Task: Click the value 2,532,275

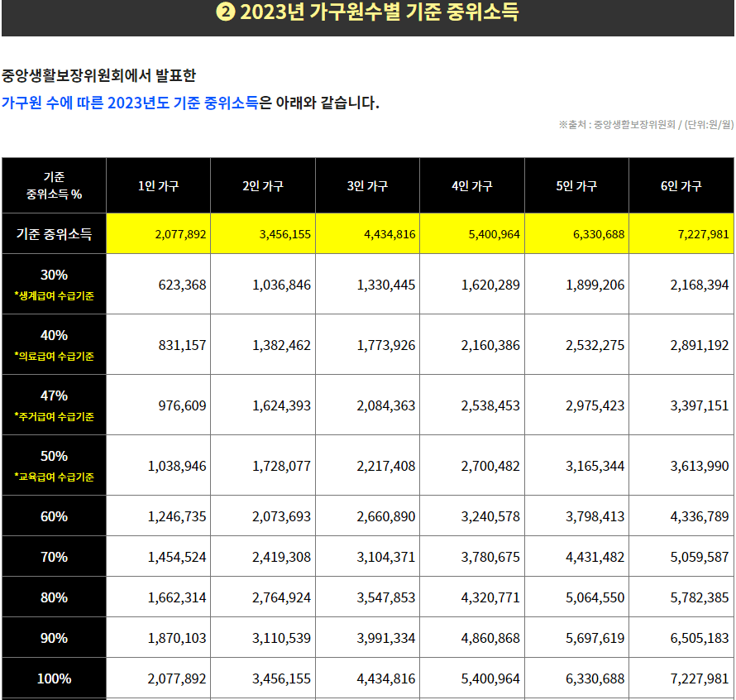Action: pos(595,345)
